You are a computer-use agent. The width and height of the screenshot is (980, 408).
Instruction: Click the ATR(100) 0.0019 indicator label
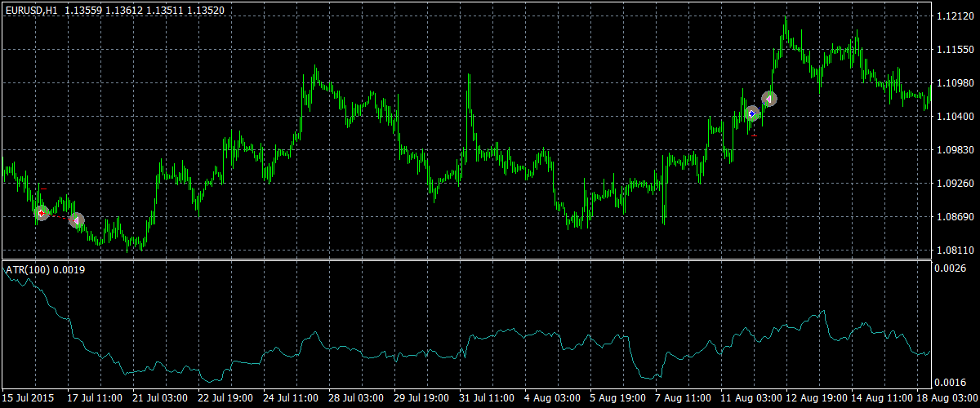[x=46, y=269]
